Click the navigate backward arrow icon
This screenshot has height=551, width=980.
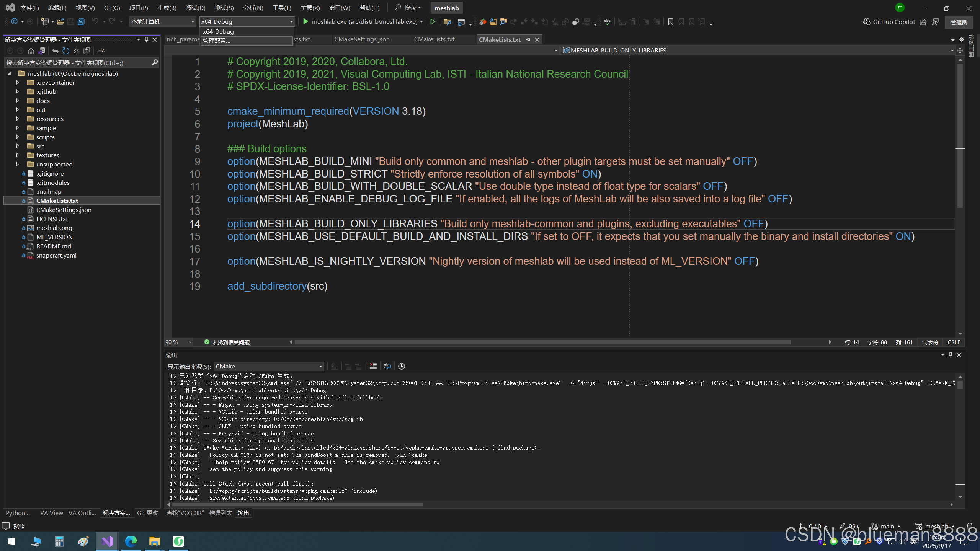tap(14, 22)
